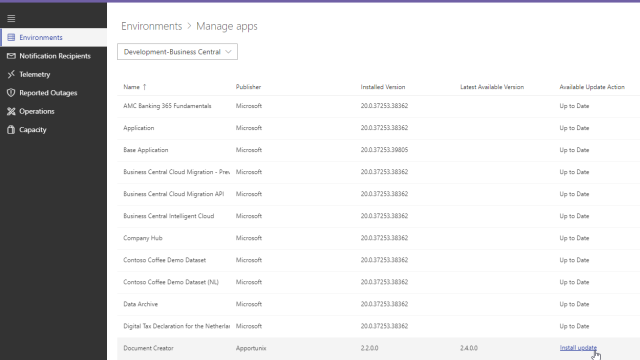Go to Notification Recipients page

pos(53,56)
